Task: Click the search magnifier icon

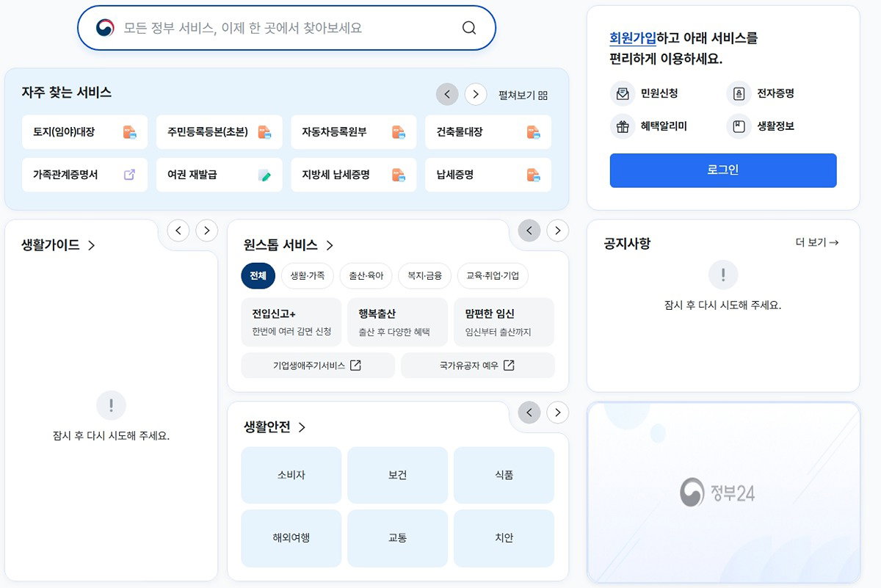Action: (469, 29)
